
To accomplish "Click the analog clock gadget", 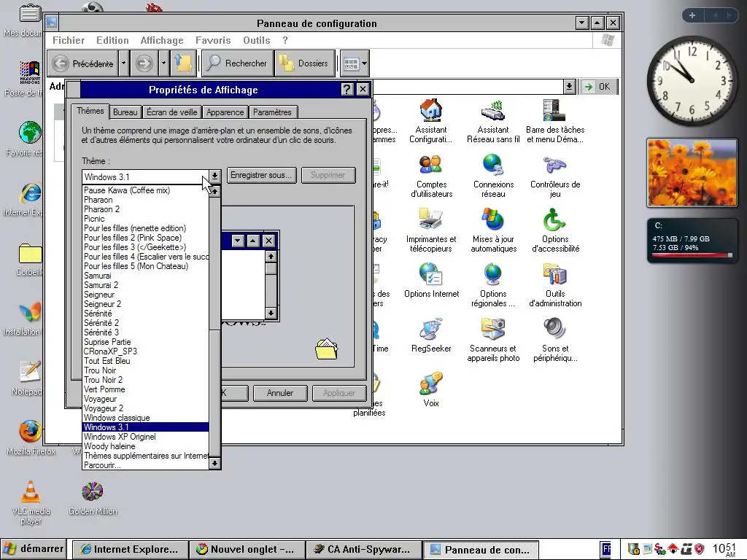I will (692, 80).
